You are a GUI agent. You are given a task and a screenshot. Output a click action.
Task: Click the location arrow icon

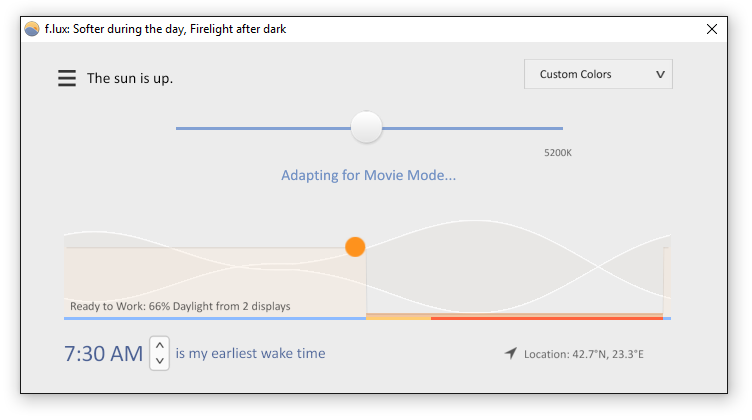511,353
